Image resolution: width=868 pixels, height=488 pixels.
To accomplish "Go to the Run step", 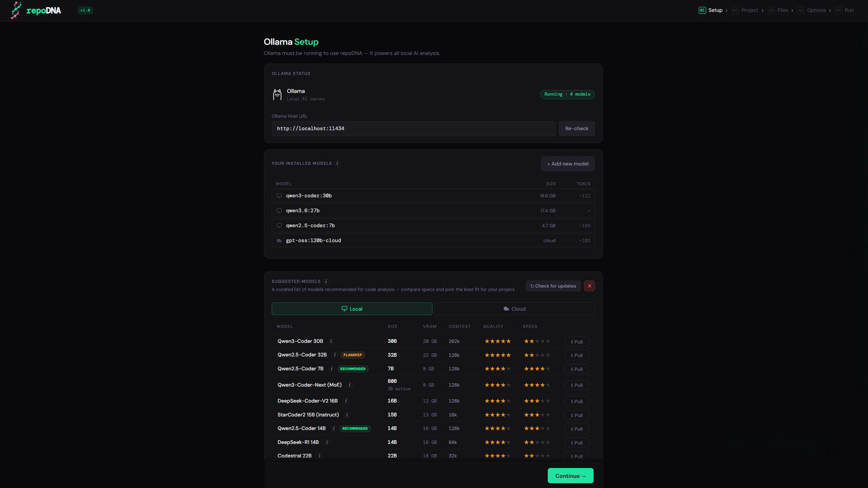I will point(845,10).
